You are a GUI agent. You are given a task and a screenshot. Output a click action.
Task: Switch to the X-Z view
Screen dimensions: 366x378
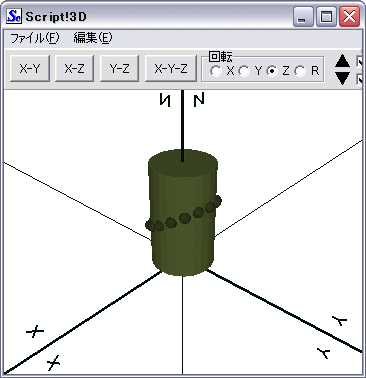click(74, 69)
